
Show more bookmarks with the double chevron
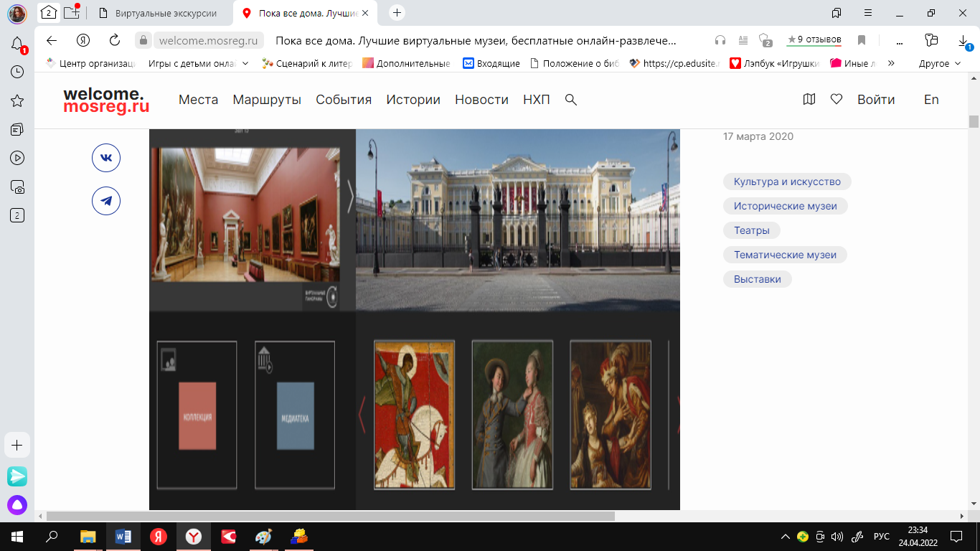click(x=891, y=63)
